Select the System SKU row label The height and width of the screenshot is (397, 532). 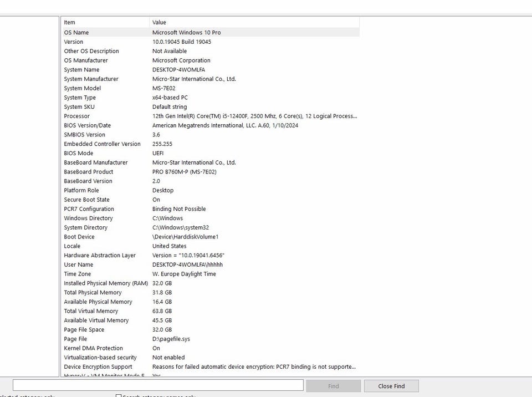pos(79,106)
